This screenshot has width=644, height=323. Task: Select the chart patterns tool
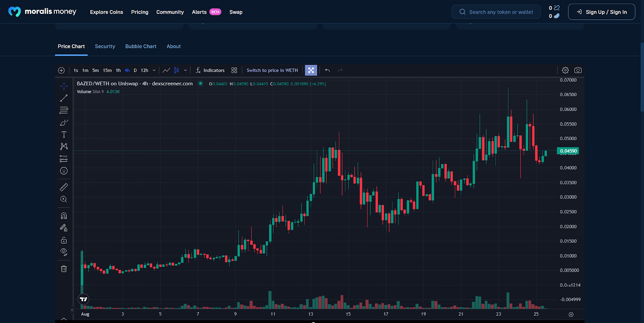(x=64, y=147)
